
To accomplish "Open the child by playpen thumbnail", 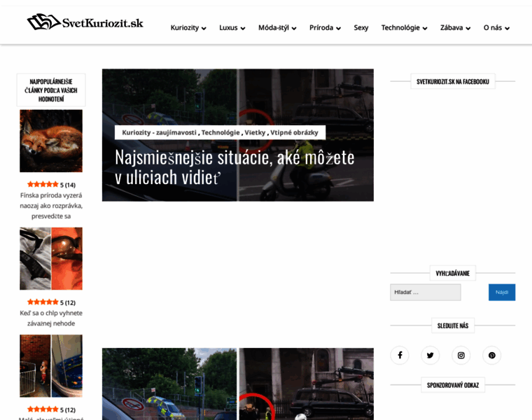I will [51, 365].
